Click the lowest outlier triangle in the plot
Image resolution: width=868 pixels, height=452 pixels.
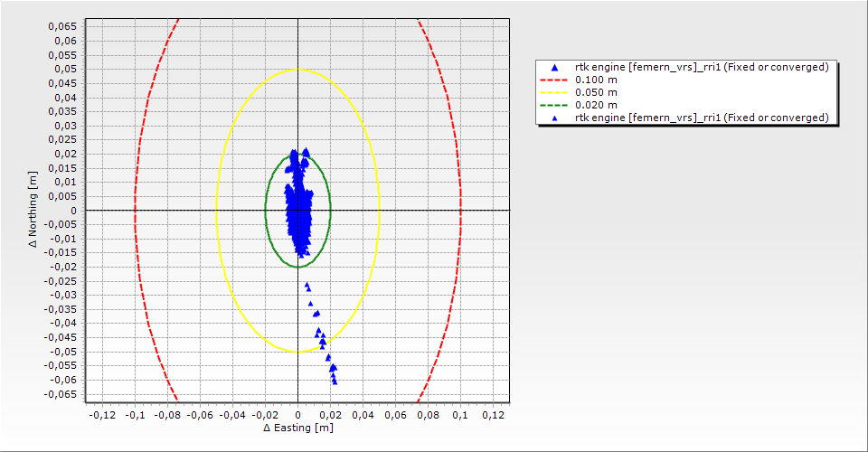pos(335,381)
